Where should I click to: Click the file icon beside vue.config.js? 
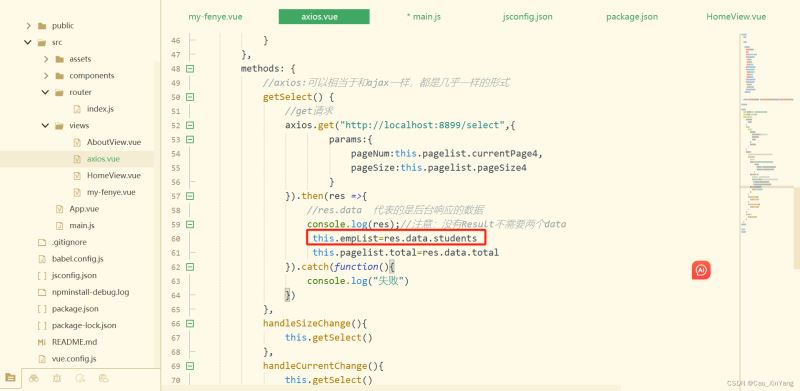[42, 359]
